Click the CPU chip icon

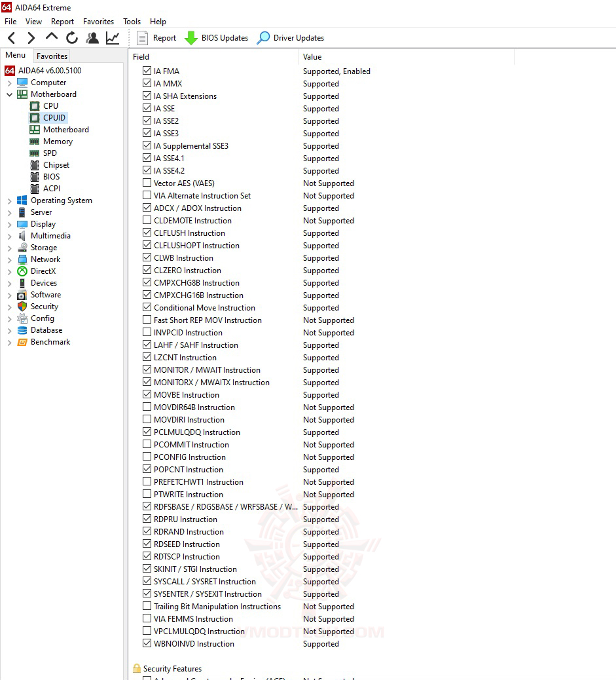click(35, 106)
